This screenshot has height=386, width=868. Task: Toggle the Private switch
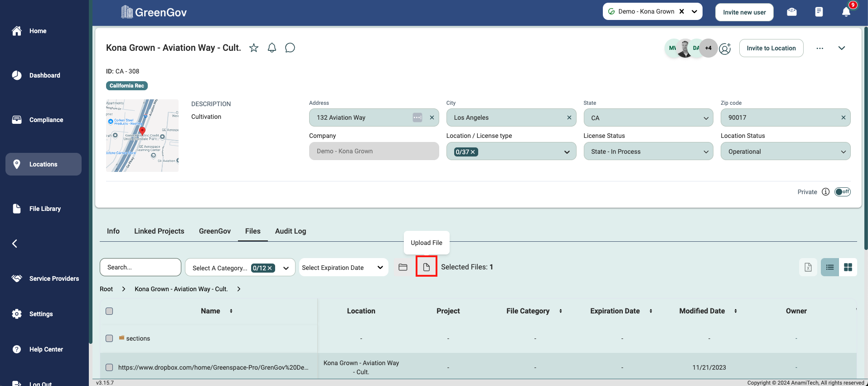[x=842, y=192]
